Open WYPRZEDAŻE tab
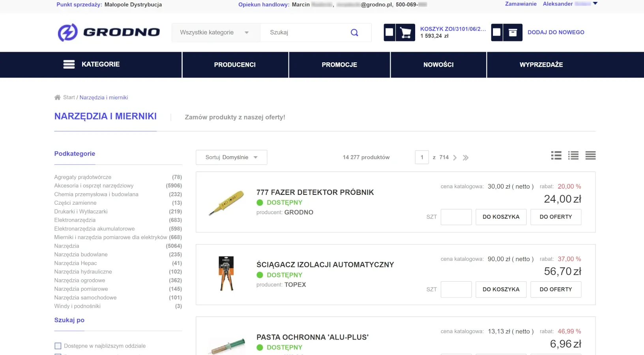 click(x=541, y=65)
